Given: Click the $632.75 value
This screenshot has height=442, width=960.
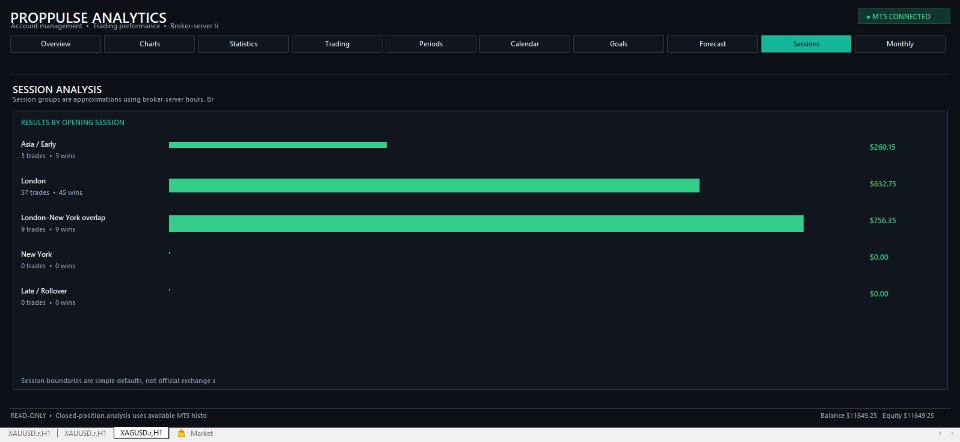Looking at the screenshot, I should [883, 184].
